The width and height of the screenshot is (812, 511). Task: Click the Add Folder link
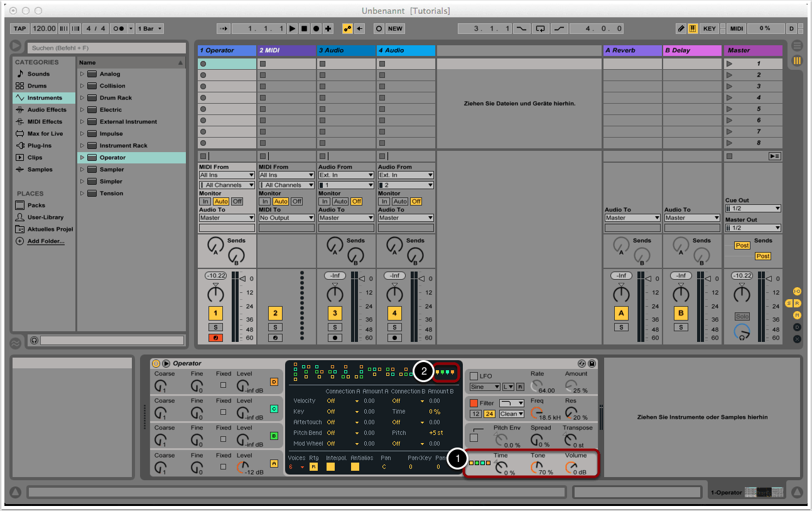click(45, 241)
